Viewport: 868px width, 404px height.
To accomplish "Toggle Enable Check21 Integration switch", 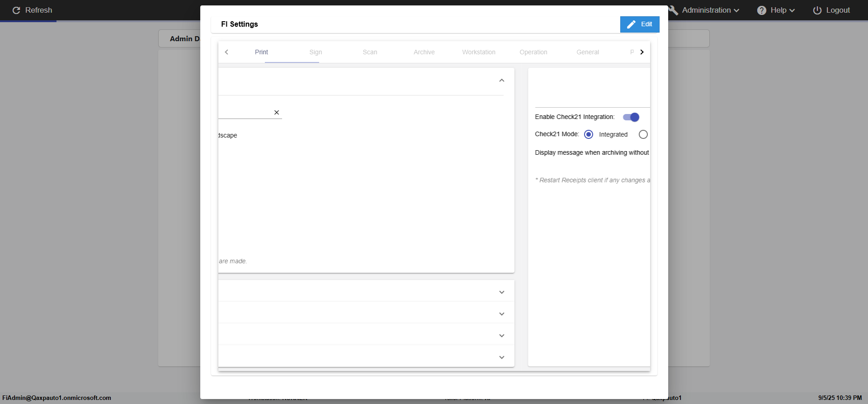I will (631, 117).
